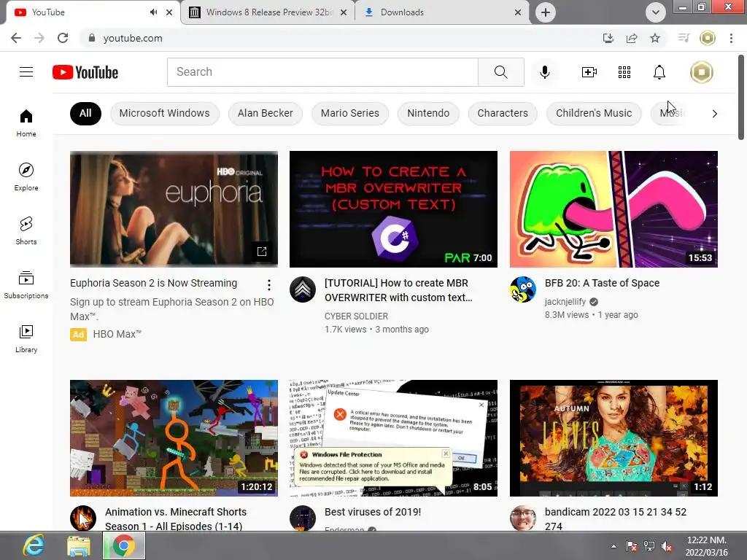
Task: Click jacknjellify channel avatar
Action: [x=522, y=289]
